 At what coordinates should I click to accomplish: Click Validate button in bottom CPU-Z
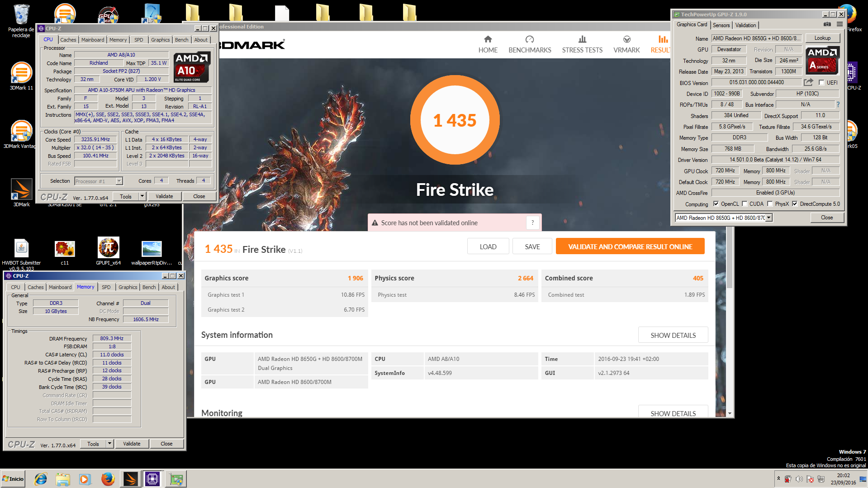[132, 444]
